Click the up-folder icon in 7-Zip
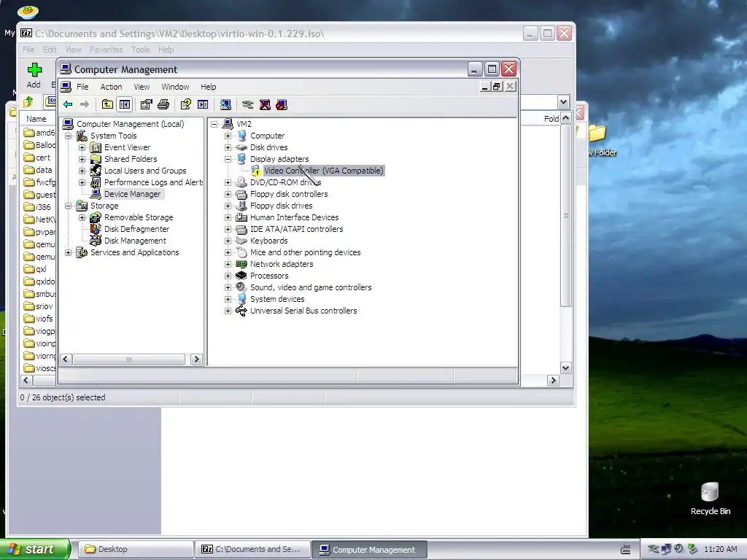This screenshot has width=747, height=560. pyautogui.click(x=28, y=101)
